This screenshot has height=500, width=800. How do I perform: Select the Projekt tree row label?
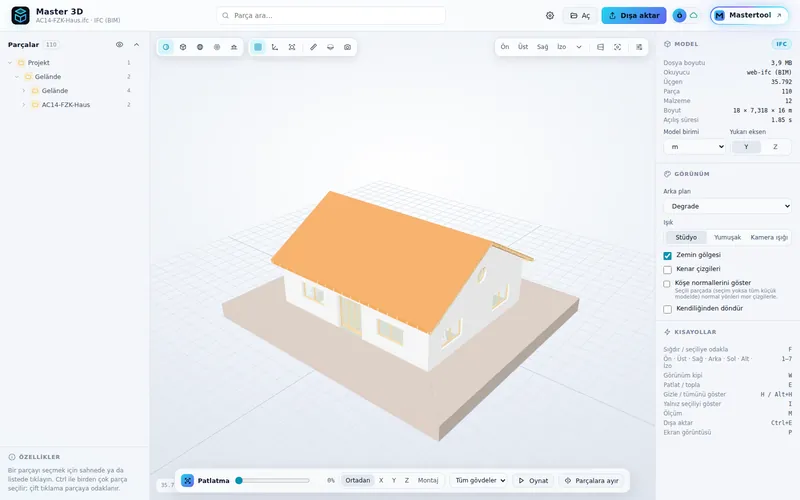pyautogui.click(x=39, y=63)
